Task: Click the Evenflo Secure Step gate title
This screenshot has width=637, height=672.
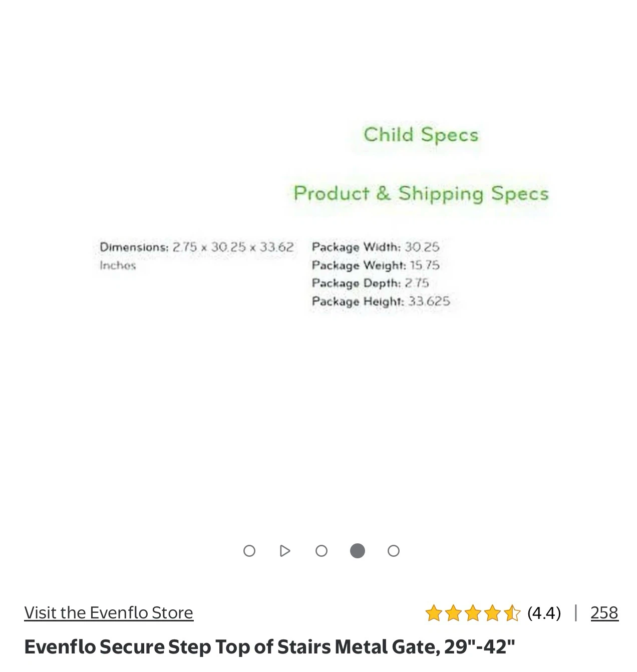Action: pyautogui.click(x=269, y=646)
